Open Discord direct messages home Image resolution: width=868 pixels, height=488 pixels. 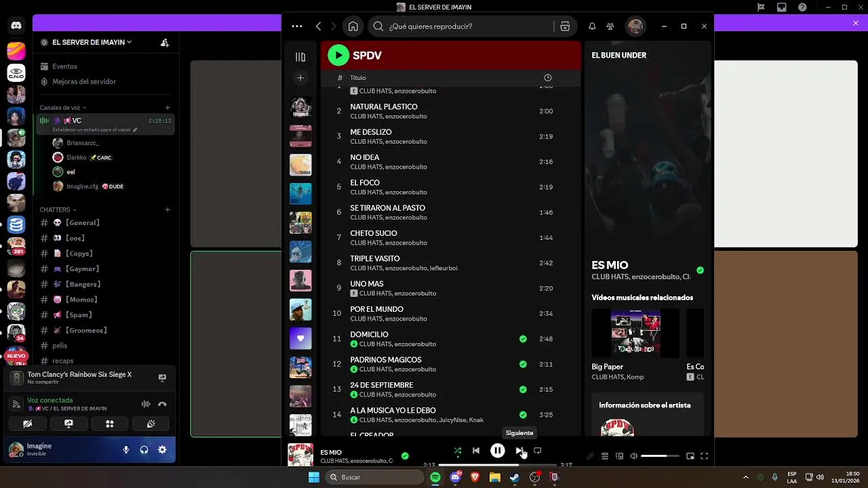pos(16,26)
